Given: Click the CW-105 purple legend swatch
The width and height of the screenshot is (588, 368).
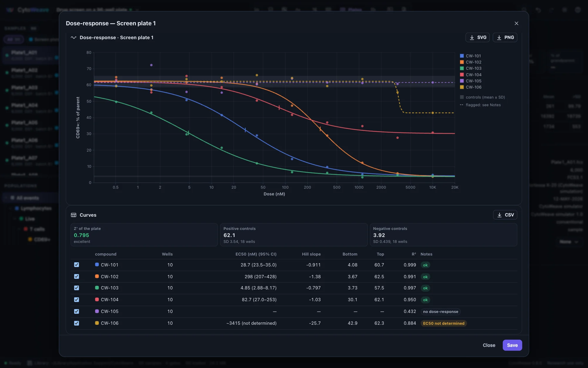Looking at the screenshot, I should click(462, 81).
